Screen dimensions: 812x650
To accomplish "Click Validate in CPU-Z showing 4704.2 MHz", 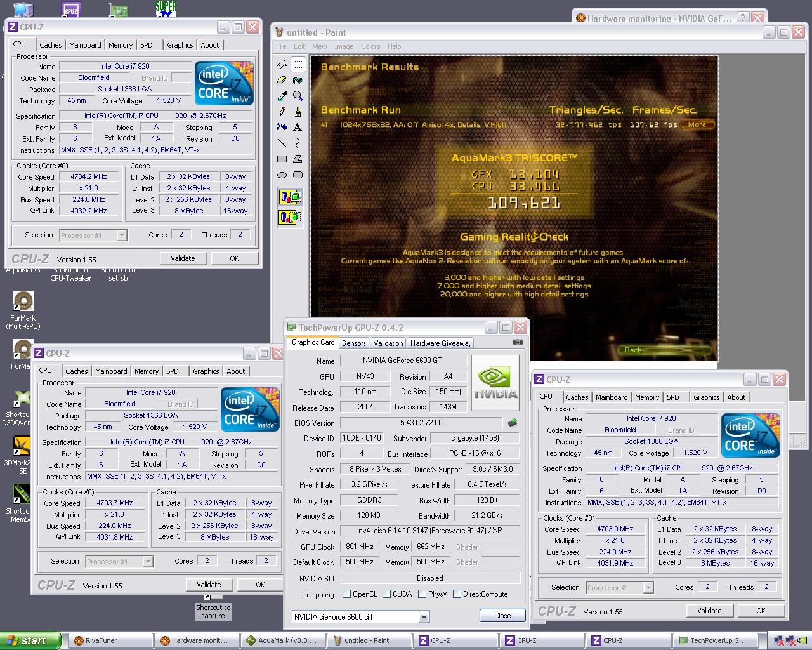I will coord(183,258).
